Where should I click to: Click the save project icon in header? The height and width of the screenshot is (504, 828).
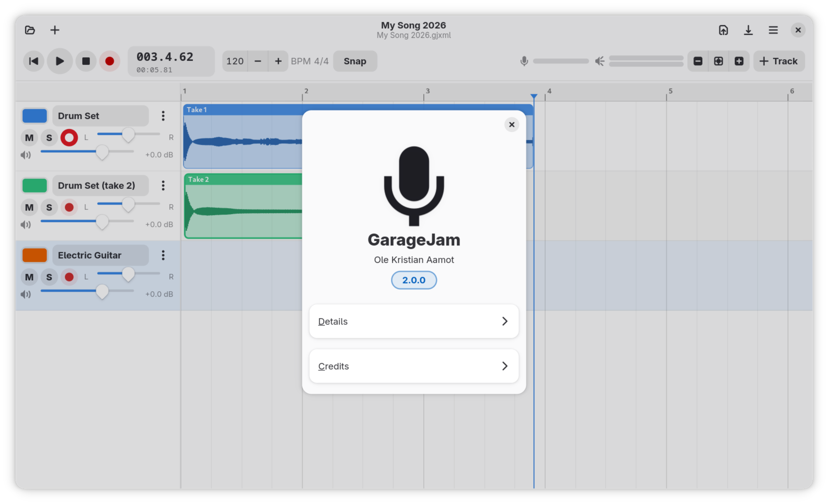tap(723, 30)
